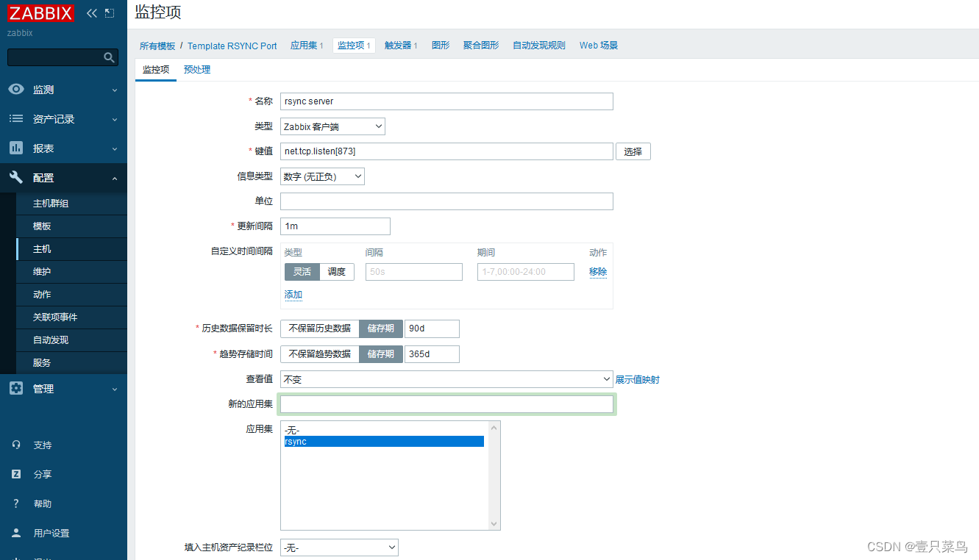
Task: Open the 类型 Zabbix 客户端 dropdown
Action: click(332, 126)
